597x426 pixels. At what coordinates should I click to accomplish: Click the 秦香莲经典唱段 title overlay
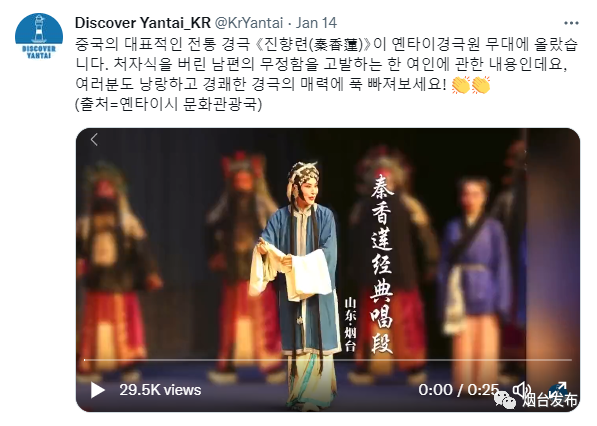382,264
